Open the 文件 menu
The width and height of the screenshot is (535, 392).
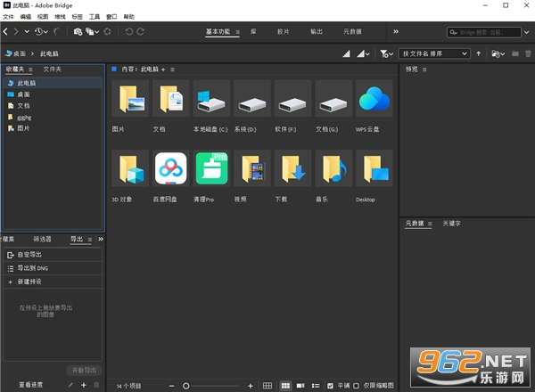click(x=8, y=17)
